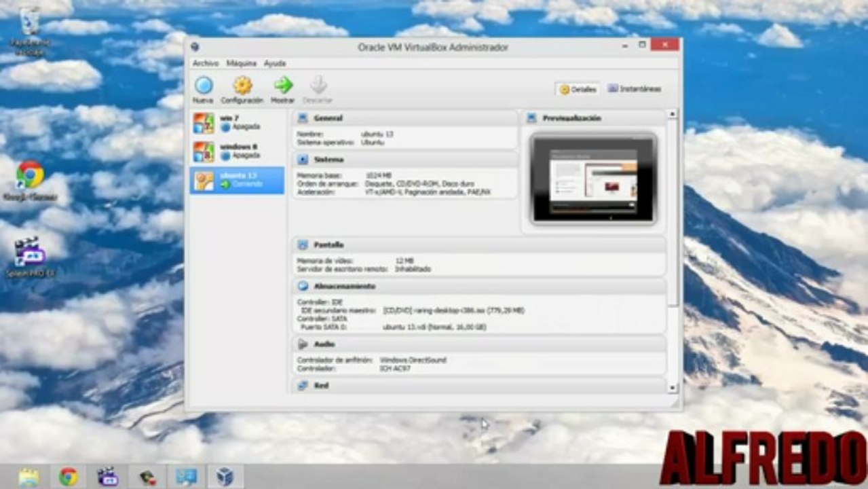The height and width of the screenshot is (489, 868).
Task: Click the Previsualización section header
Action: [593, 118]
